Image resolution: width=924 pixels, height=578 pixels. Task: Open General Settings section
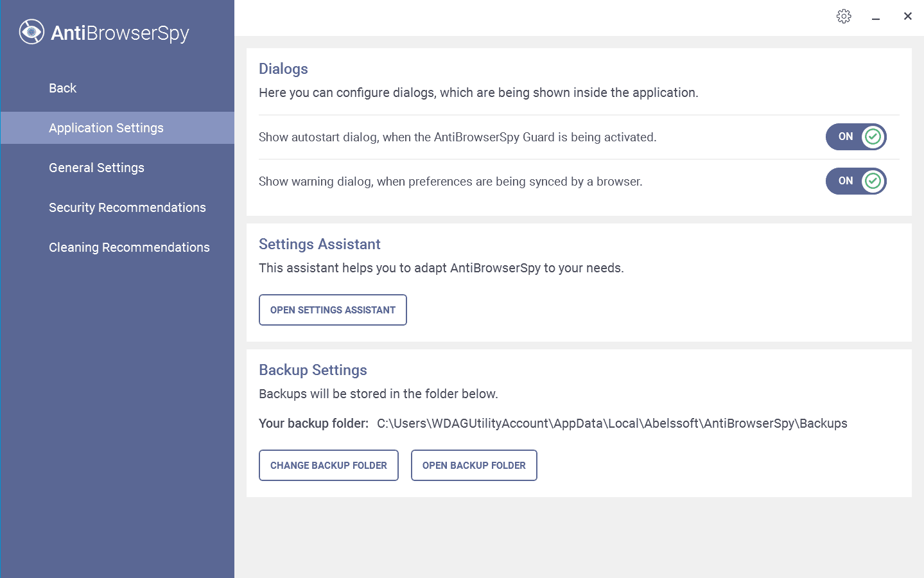point(96,168)
